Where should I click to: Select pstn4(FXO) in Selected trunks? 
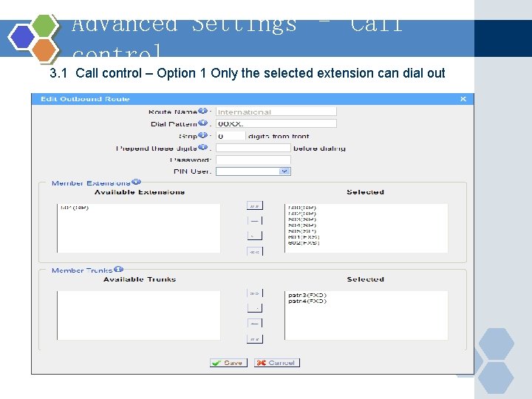point(307,301)
